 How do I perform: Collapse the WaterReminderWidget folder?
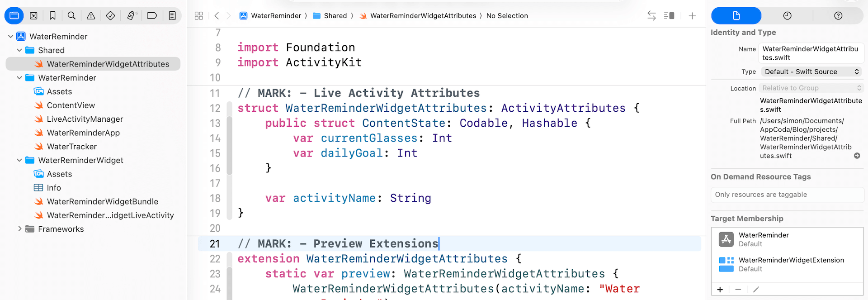pyautogui.click(x=19, y=160)
